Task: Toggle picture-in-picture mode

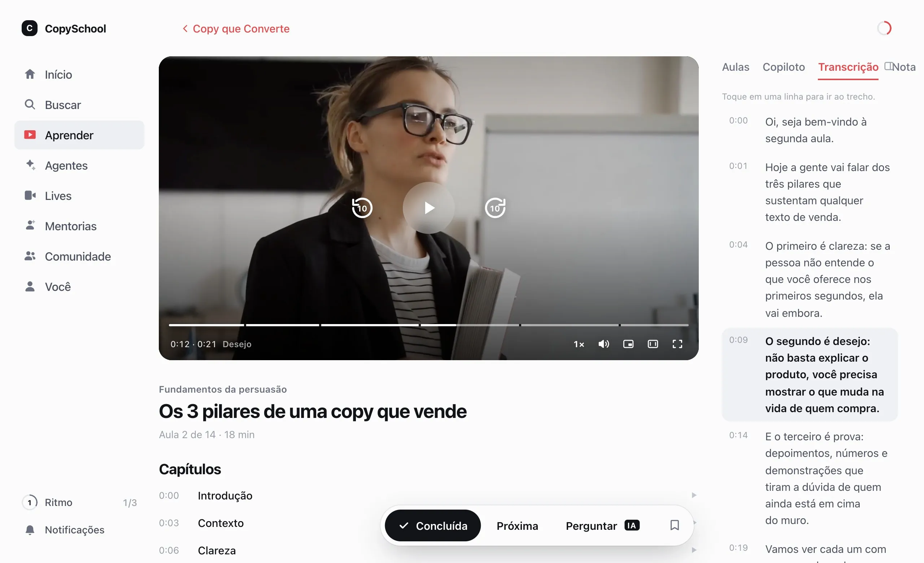Action: click(628, 344)
